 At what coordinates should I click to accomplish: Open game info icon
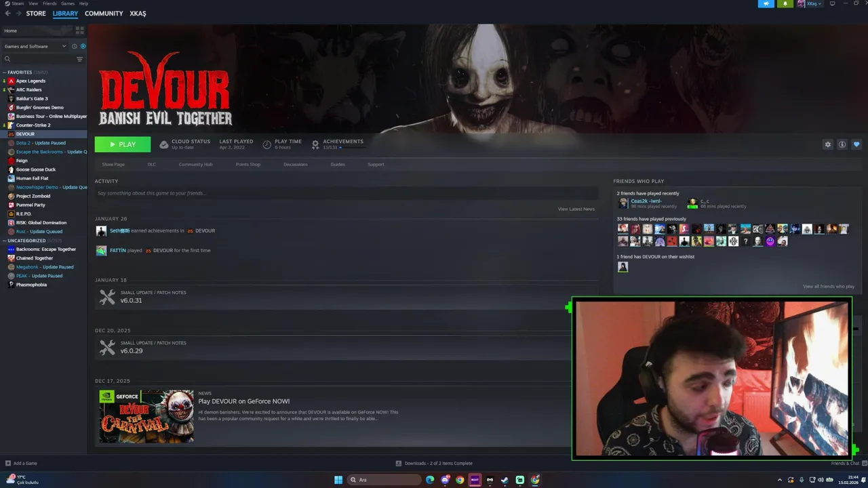point(842,144)
